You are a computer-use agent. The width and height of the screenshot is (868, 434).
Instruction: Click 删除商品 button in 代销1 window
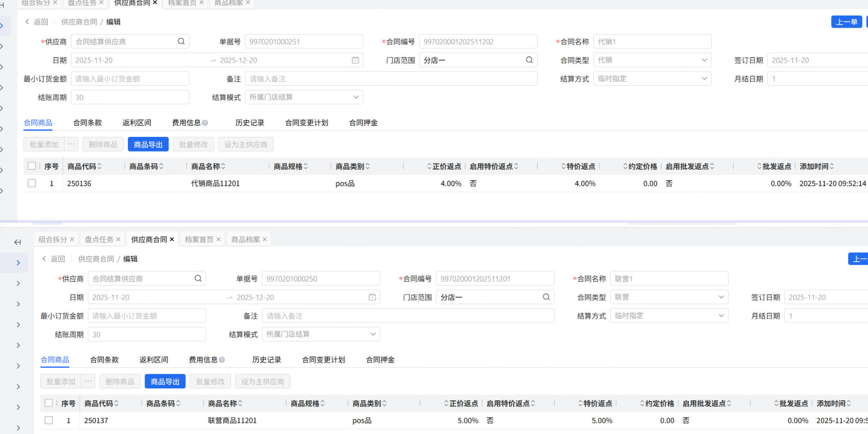tap(103, 144)
